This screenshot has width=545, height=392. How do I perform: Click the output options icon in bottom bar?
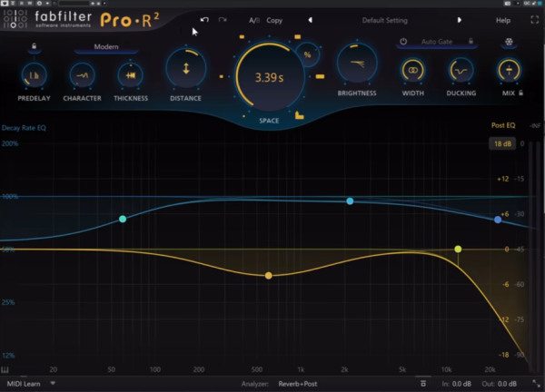(x=423, y=383)
